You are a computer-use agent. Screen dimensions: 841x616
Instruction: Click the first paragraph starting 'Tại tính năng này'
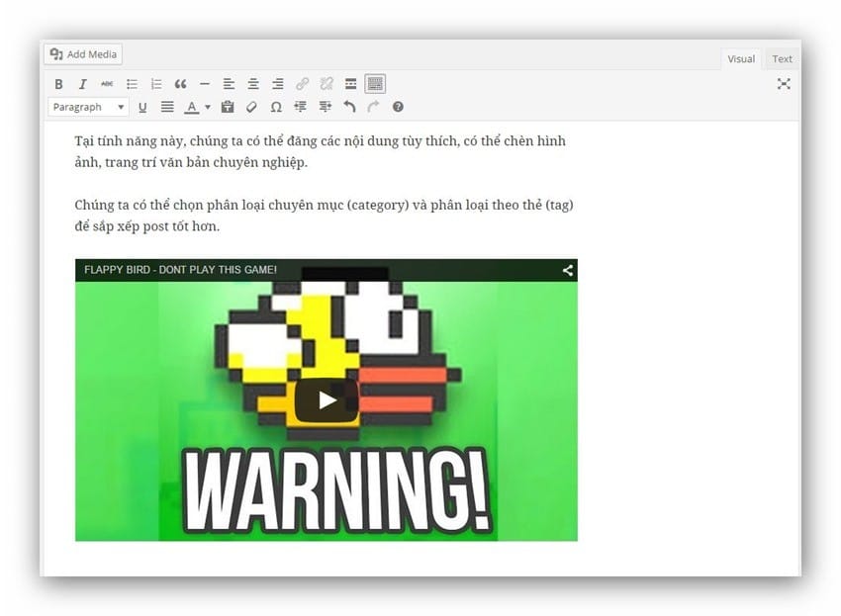[321, 151]
